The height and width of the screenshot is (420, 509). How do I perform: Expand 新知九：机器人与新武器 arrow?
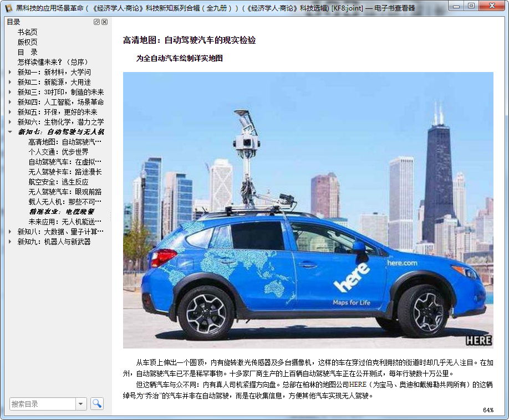(10, 242)
